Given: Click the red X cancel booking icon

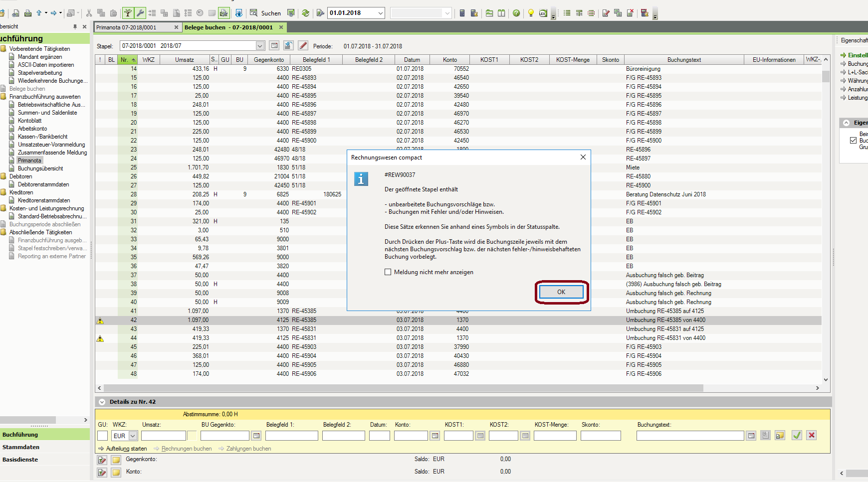Looking at the screenshot, I should click(812, 435).
